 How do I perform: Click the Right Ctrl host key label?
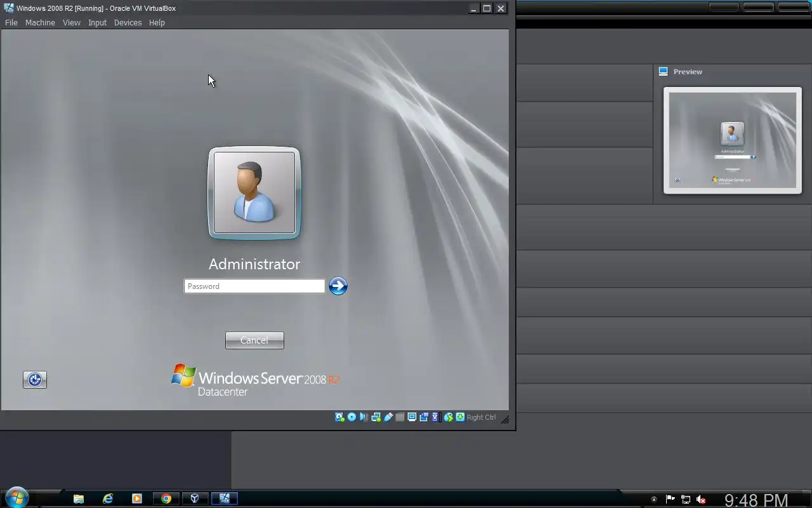click(x=481, y=417)
